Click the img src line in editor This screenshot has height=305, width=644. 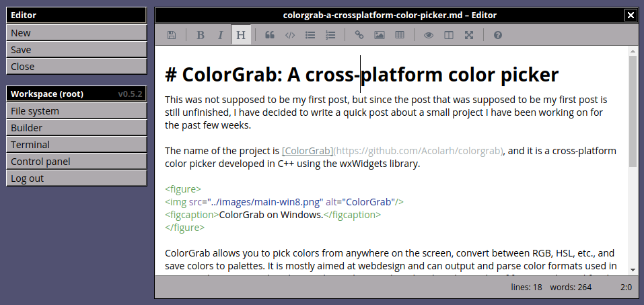tap(284, 202)
